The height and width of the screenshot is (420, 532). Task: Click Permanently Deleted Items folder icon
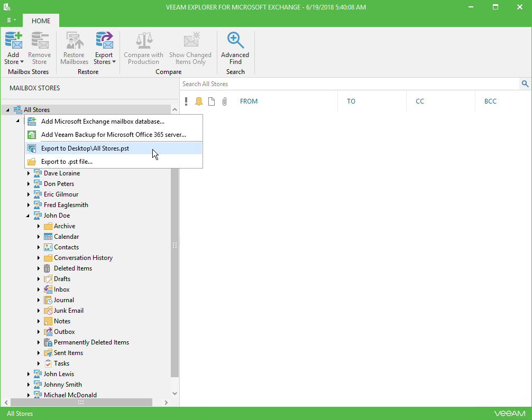click(48, 342)
